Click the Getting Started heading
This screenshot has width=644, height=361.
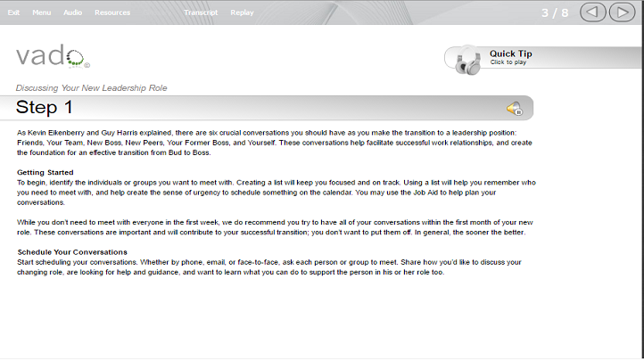click(45, 172)
